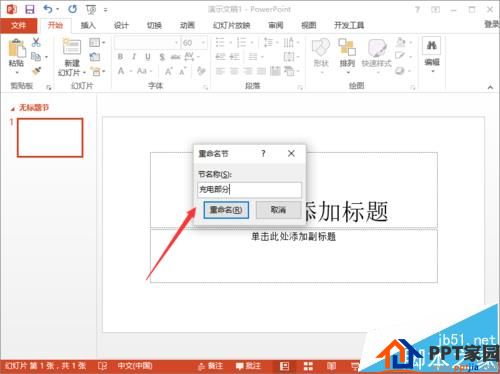Increase list indent level
The image size is (500, 374).
(x=235, y=57)
